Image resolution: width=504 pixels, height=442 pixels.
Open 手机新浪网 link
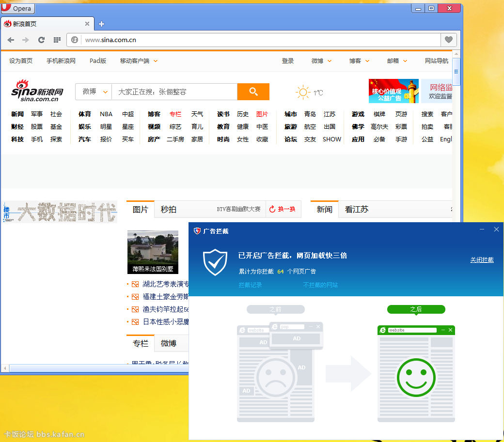pyautogui.click(x=61, y=61)
